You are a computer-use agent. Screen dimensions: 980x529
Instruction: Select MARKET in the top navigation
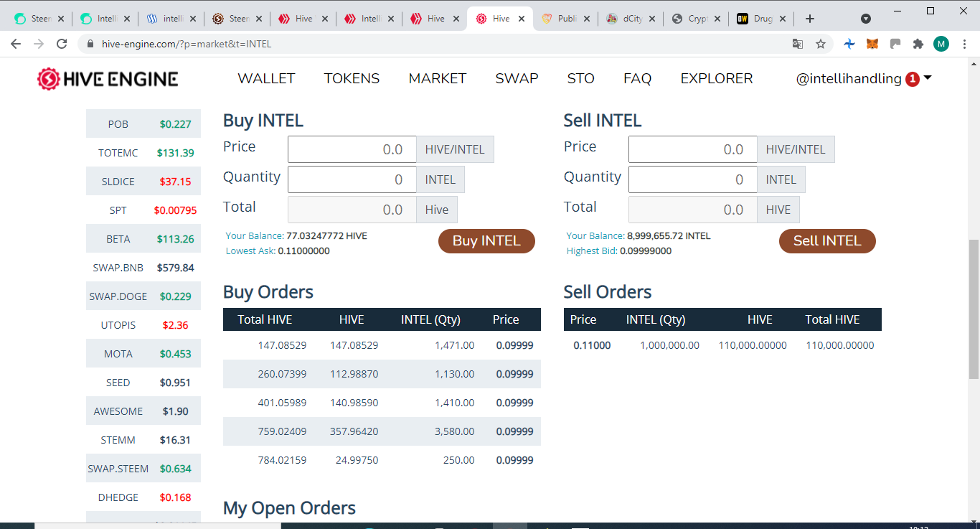[x=438, y=79]
